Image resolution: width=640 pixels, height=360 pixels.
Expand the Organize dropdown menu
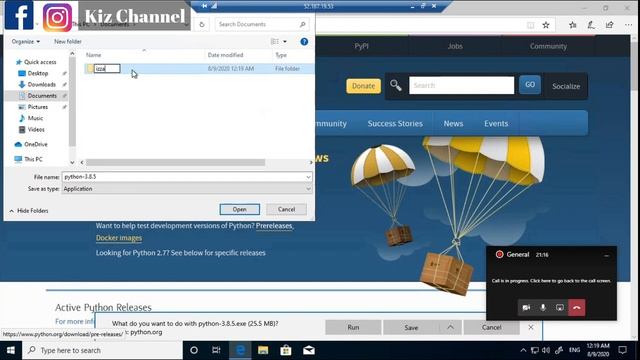[x=26, y=42]
